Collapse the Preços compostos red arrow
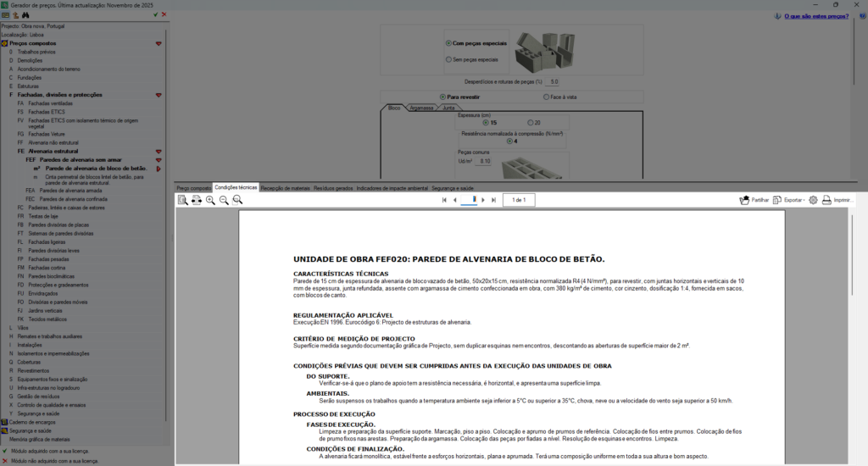The height and width of the screenshot is (466, 868). [159, 44]
